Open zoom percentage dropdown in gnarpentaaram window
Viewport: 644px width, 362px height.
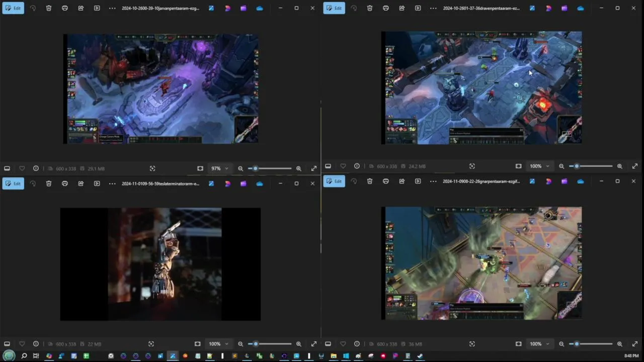coord(539,344)
